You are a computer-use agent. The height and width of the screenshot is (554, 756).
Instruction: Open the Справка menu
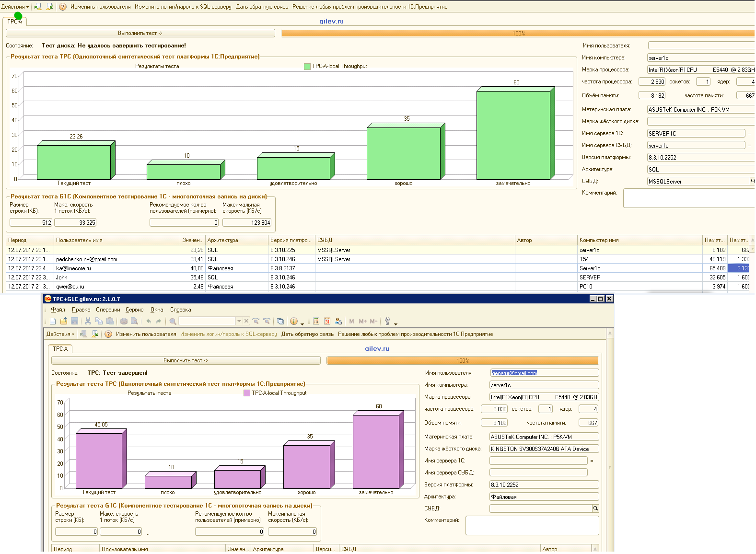[x=180, y=310]
